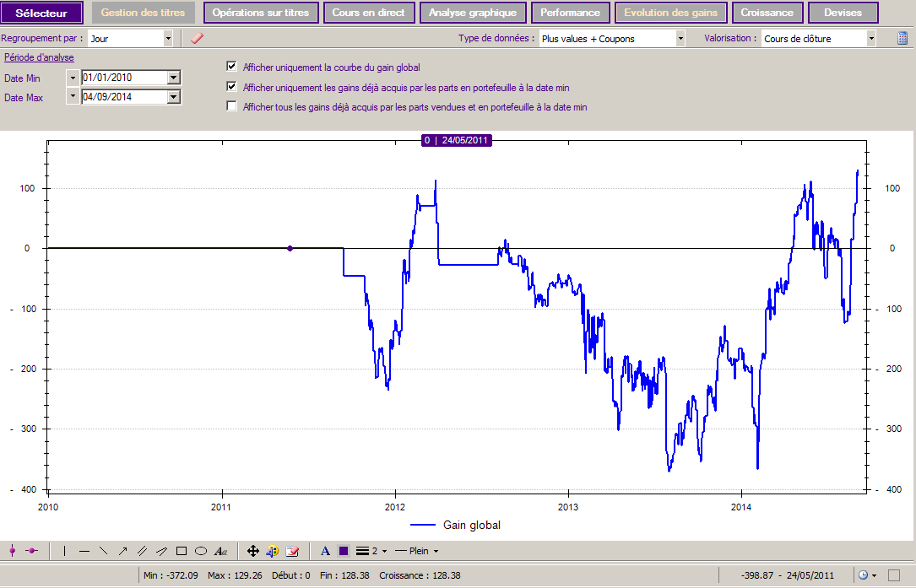Switch to the Performance tab
This screenshot has height=588, width=916.
click(x=570, y=13)
